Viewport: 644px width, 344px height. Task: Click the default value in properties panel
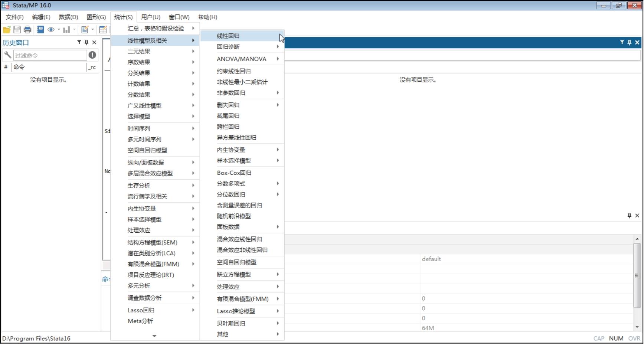click(431, 259)
